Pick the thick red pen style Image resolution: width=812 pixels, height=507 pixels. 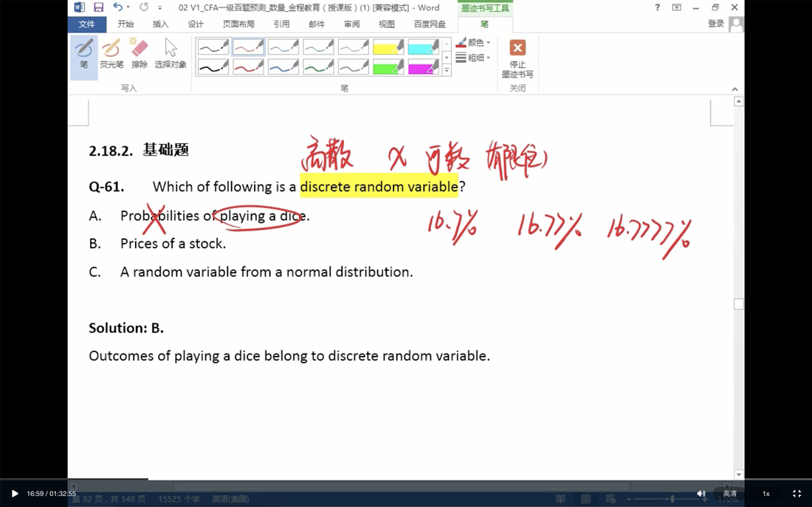pyautogui.click(x=249, y=66)
